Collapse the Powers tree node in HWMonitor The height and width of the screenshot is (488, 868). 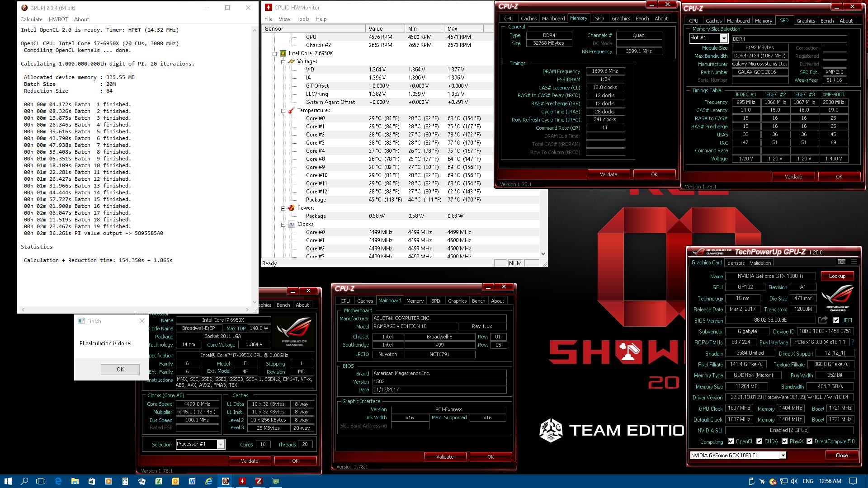tap(283, 208)
